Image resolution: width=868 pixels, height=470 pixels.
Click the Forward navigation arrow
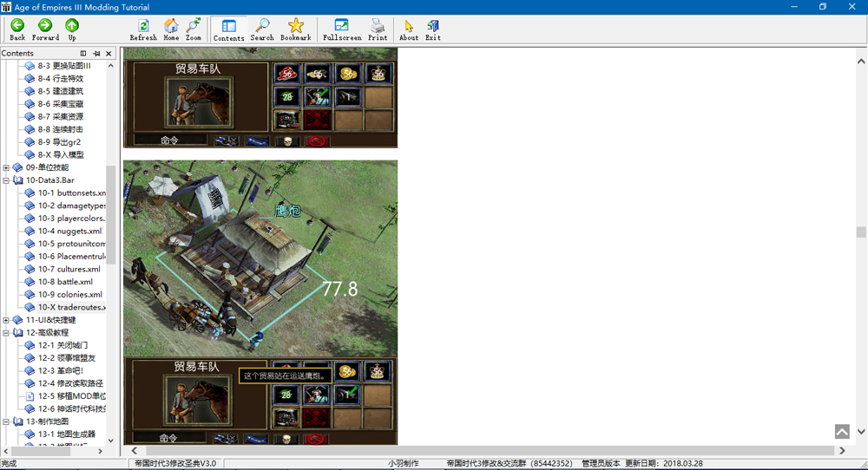(45, 29)
